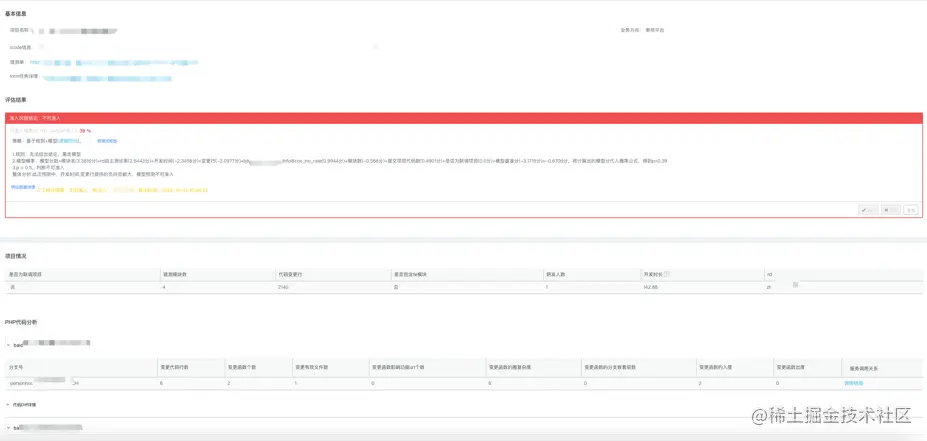
Task: Click the help icon next to 开发时长
Action: point(667,274)
